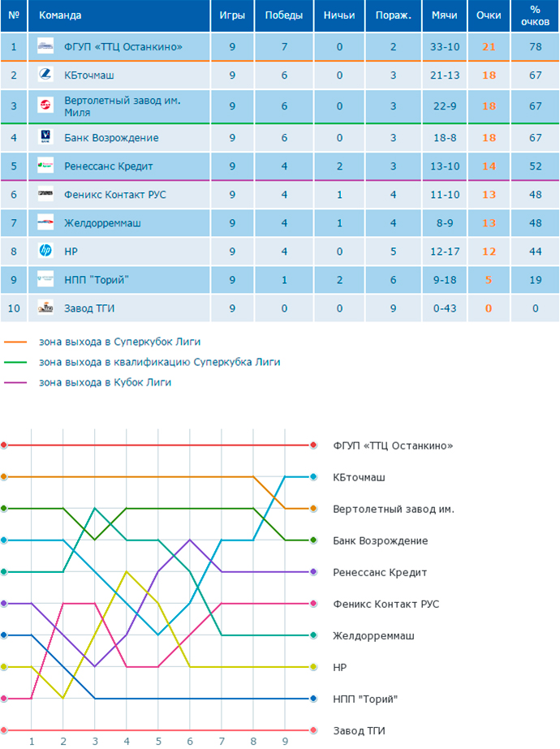The image size is (560, 749).
Task: Open Завод ТГИ team in table
Action: (89, 308)
